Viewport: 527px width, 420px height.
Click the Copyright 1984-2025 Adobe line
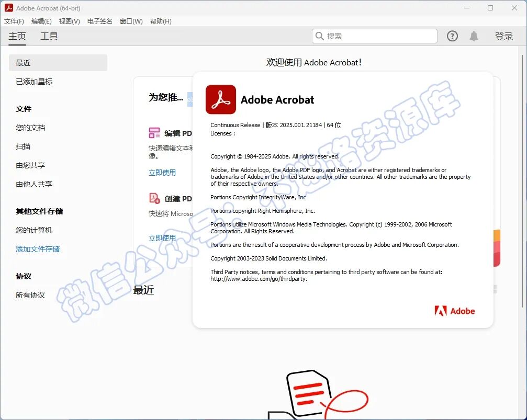point(275,156)
